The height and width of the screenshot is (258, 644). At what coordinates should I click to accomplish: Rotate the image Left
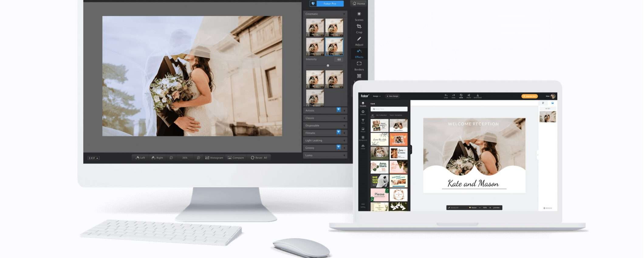pos(140,158)
